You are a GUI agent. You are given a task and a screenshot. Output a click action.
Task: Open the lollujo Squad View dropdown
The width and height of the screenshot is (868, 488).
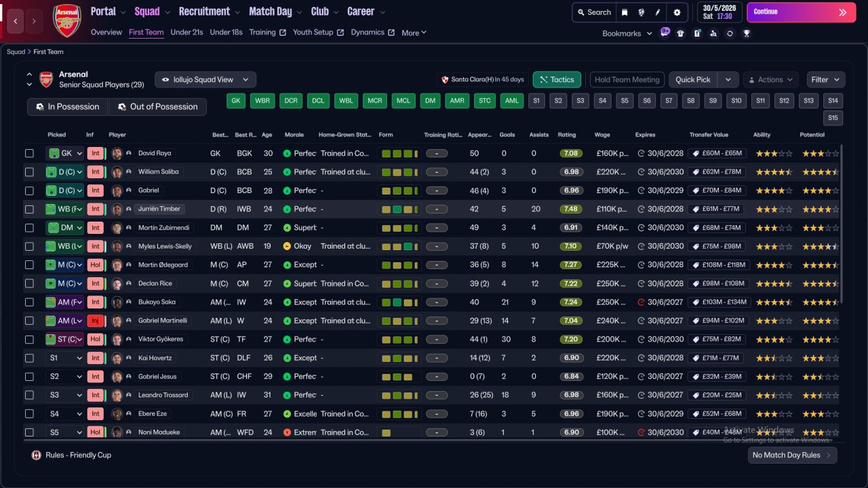coord(205,79)
